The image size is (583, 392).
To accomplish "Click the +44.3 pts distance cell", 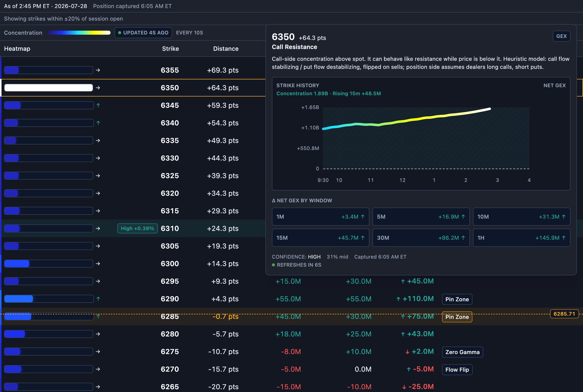I will point(223,158).
